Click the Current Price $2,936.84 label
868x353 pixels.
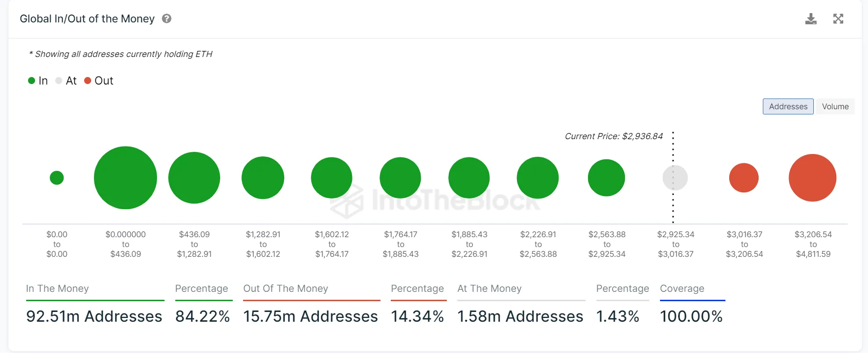pyautogui.click(x=614, y=136)
